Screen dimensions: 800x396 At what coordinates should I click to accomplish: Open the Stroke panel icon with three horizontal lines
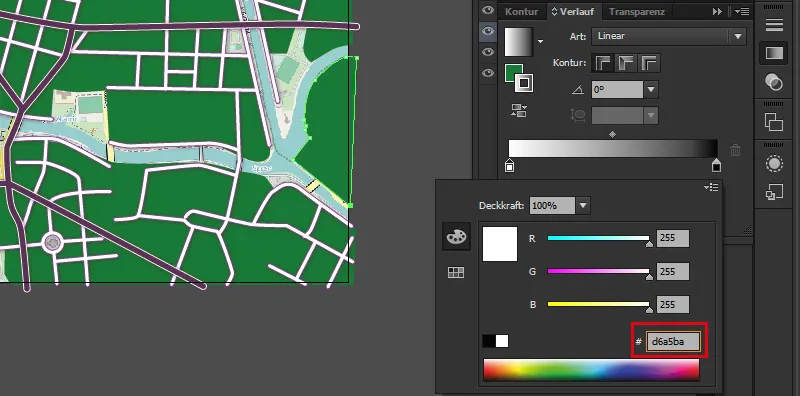pos(774,24)
